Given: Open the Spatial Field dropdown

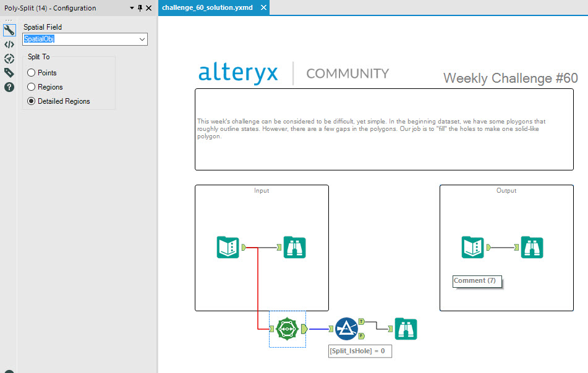Looking at the screenshot, I should tap(143, 39).
